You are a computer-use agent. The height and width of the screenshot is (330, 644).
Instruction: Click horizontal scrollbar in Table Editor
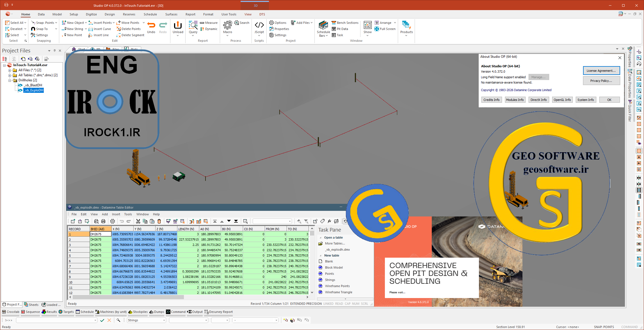point(129,297)
